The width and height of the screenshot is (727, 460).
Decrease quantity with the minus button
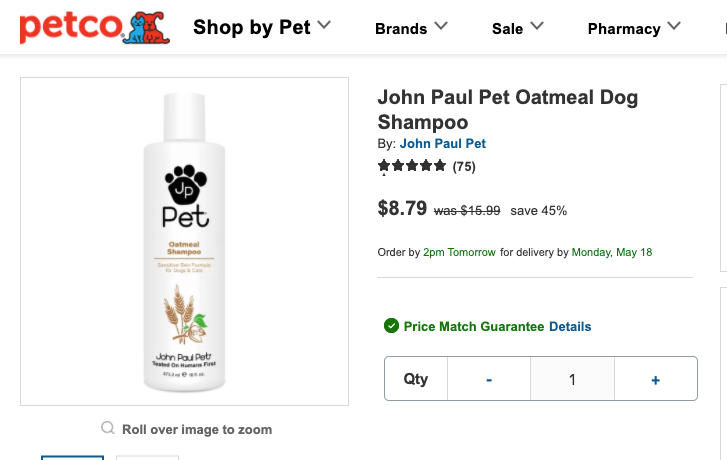[489, 379]
